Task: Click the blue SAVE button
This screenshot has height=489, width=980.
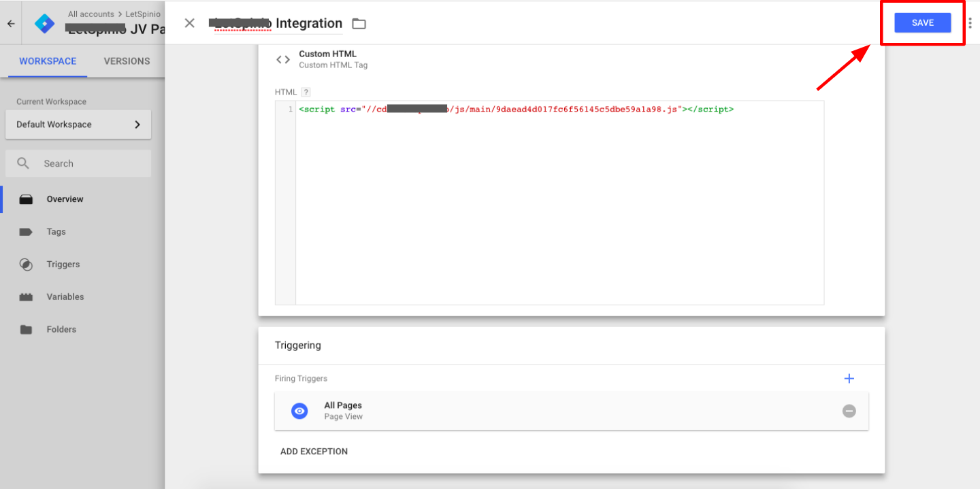Action: click(922, 22)
